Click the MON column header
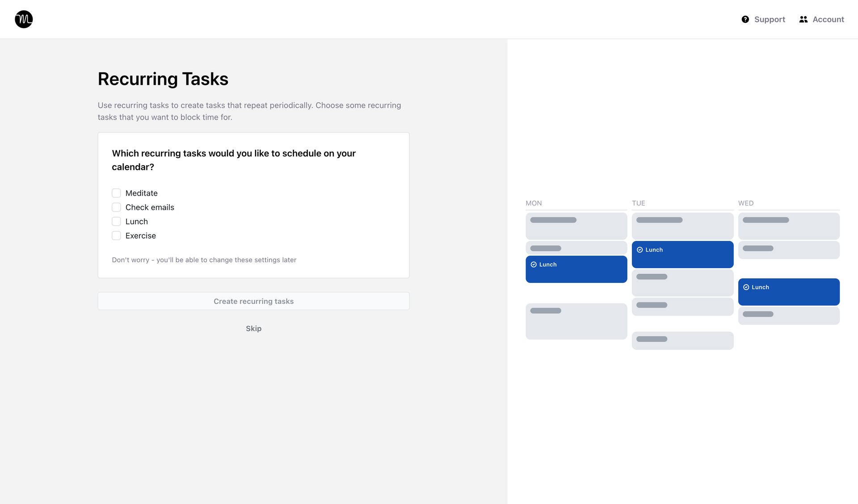The width and height of the screenshot is (858, 504). coord(534,203)
